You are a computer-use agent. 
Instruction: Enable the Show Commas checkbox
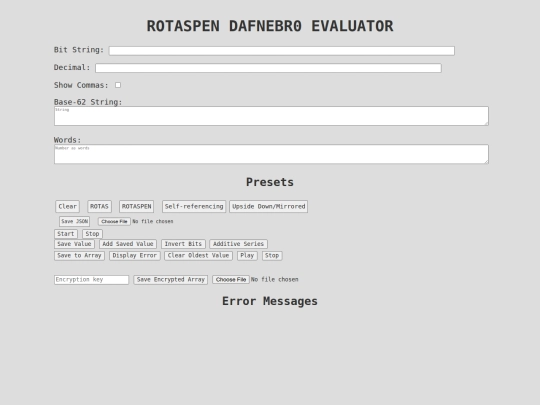(118, 85)
